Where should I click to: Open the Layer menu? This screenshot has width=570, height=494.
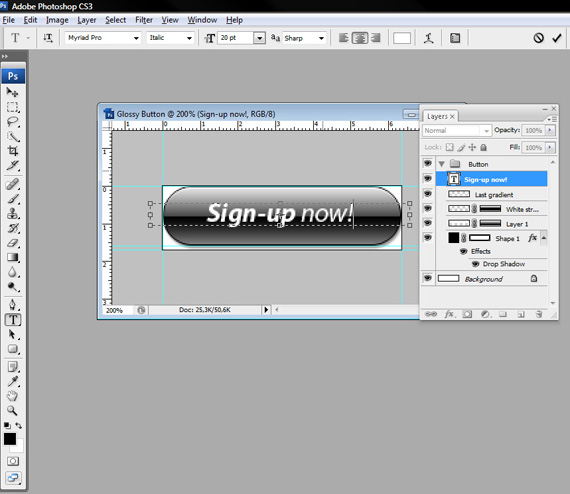click(87, 20)
